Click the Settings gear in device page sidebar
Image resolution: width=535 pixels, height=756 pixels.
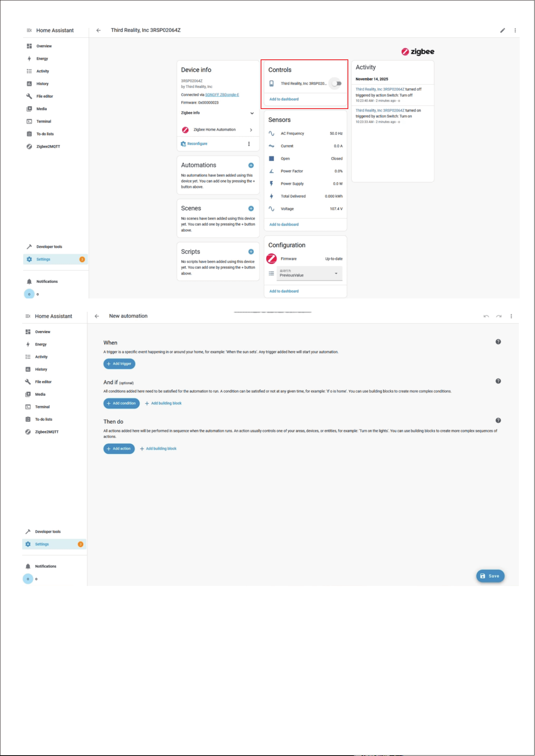[x=29, y=259]
